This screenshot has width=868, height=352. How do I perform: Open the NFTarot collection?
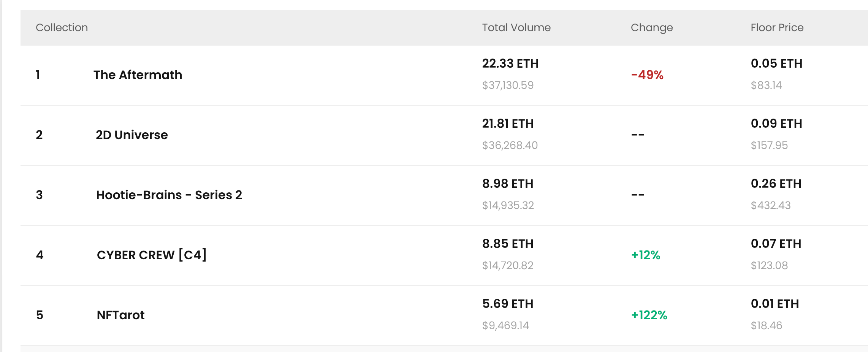point(121,315)
